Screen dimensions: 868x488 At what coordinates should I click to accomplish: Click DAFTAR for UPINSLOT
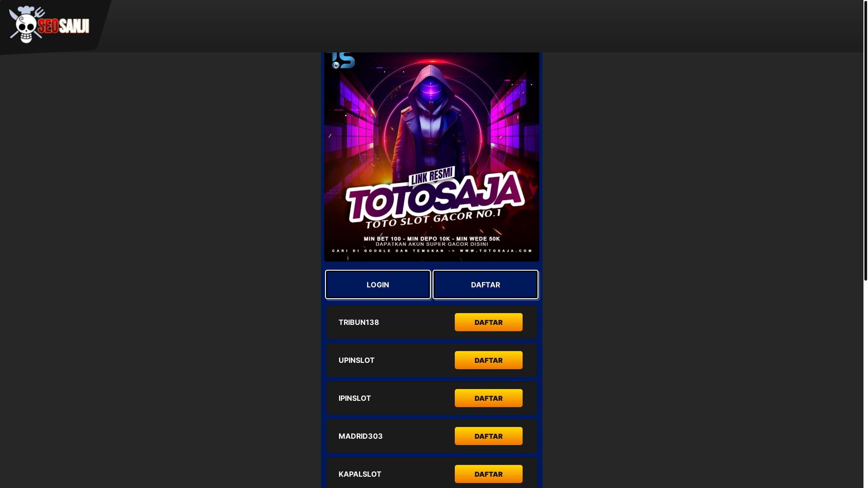click(489, 360)
